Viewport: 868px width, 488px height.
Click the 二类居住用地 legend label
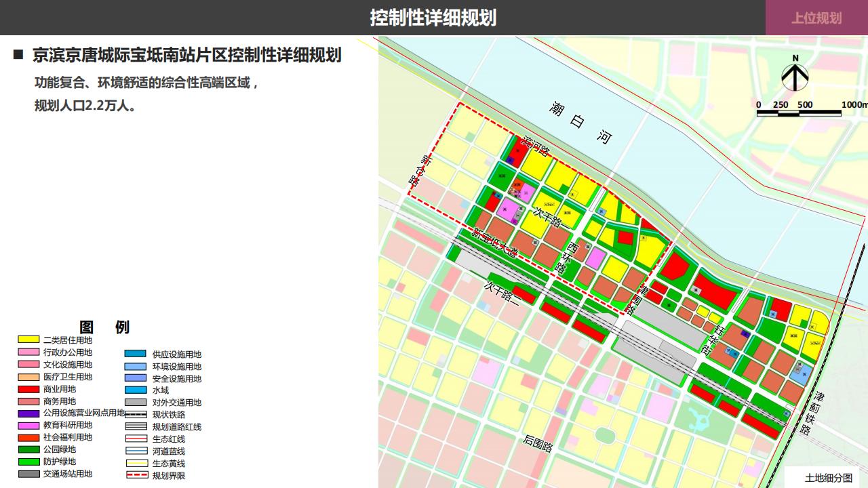click(68, 340)
